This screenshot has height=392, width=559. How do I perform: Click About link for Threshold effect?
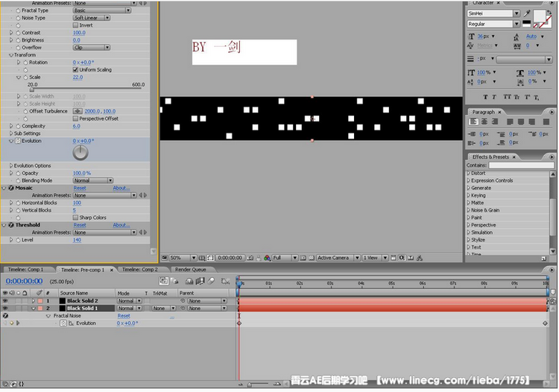(121, 225)
